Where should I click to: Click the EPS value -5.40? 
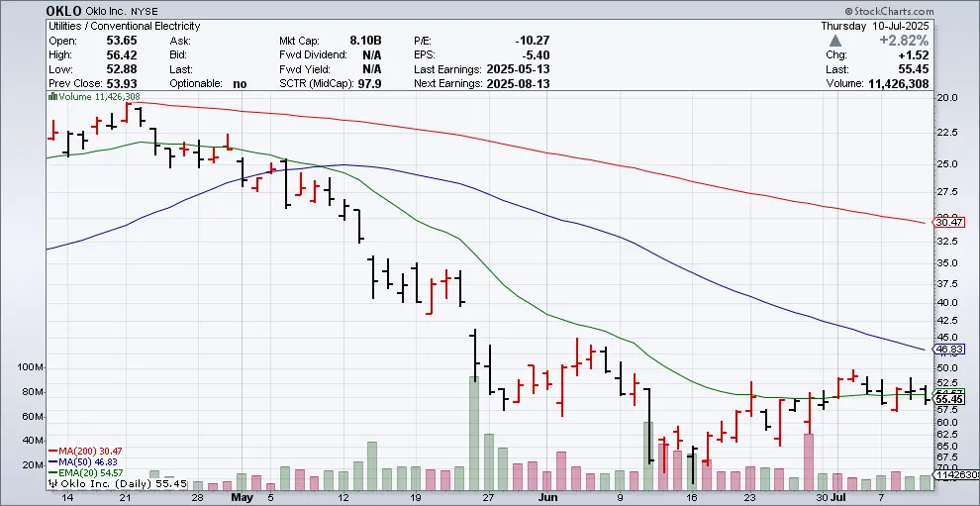click(x=537, y=55)
